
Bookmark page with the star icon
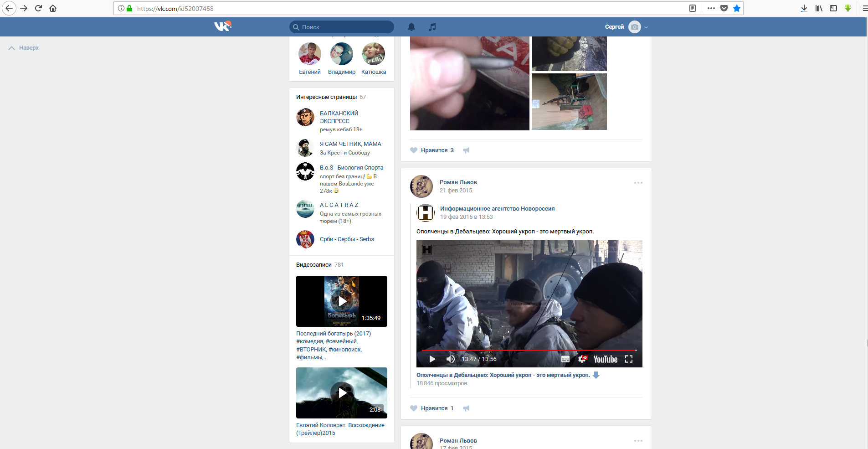pos(737,8)
